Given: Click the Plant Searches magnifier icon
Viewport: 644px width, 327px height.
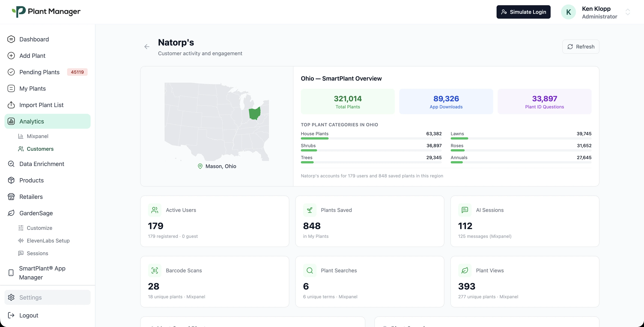Looking at the screenshot, I should click(310, 270).
